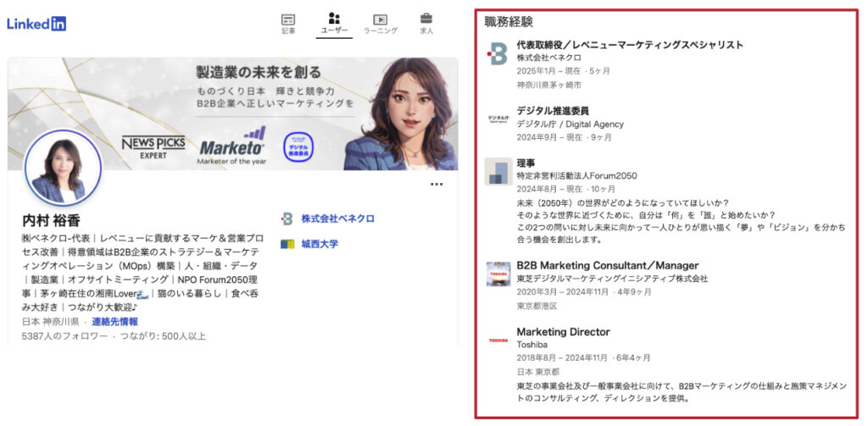Click the 神奈川県茅ヶ崎市 location text
Viewport: 868px width, 426px height.
pos(549,86)
